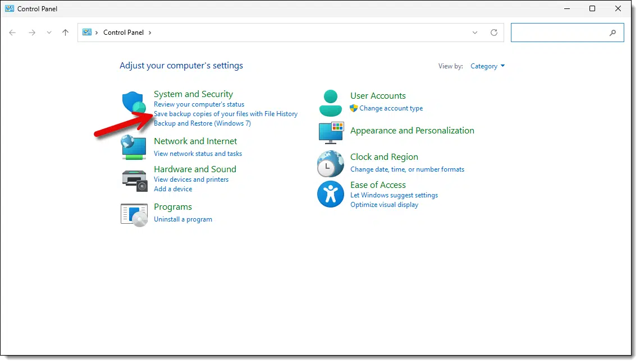Minimize the Control Panel window
Image resolution: width=640 pixels, height=364 pixels.
(x=567, y=8)
